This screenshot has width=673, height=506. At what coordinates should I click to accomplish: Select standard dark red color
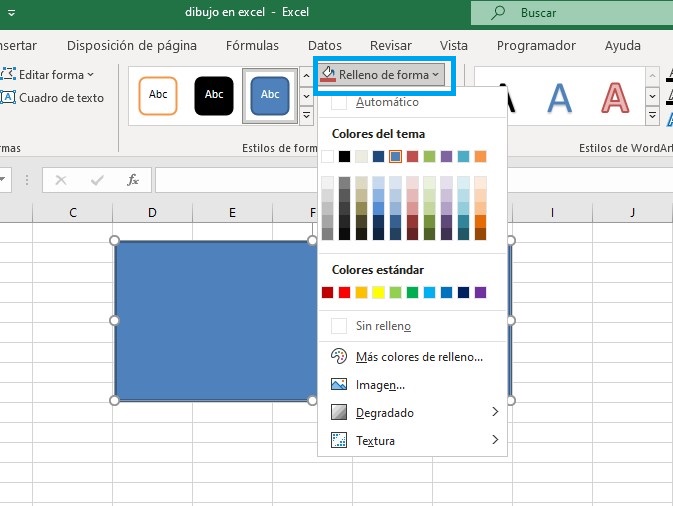tap(327, 292)
